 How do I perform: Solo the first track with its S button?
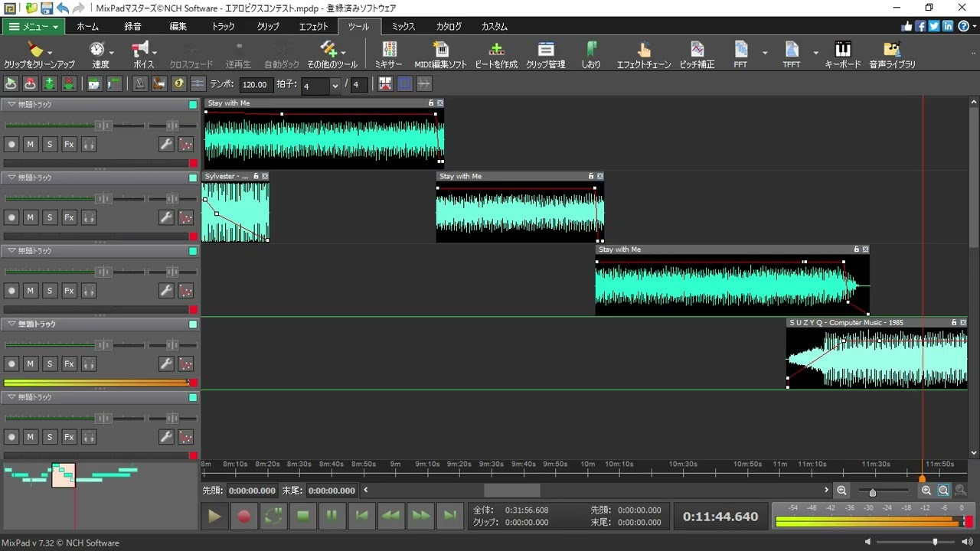pyautogui.click(x=50, y=144)
